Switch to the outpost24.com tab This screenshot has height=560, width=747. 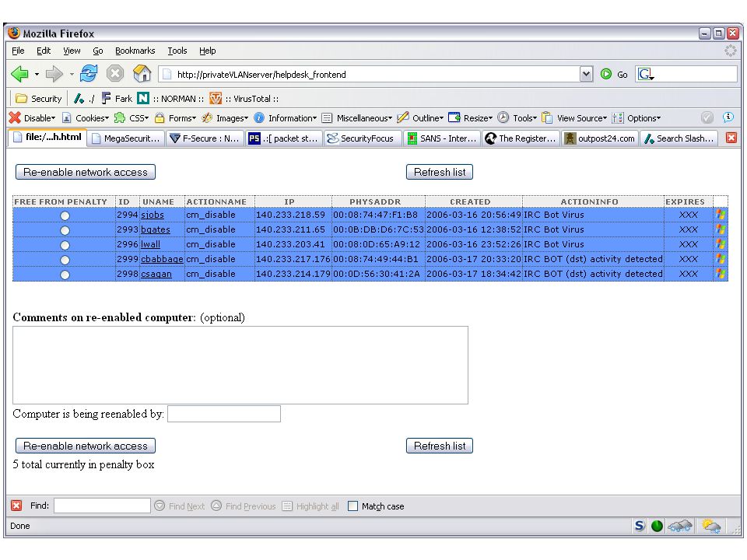599,138
